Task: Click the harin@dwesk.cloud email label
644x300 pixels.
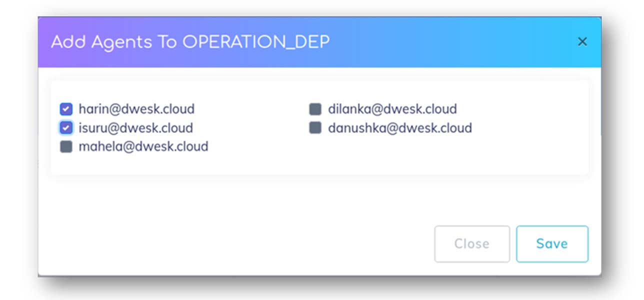Action: (x=136, y=109)
